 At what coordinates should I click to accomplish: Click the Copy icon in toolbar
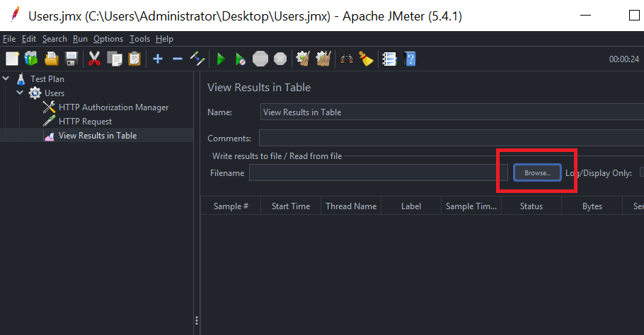[115, 59]
